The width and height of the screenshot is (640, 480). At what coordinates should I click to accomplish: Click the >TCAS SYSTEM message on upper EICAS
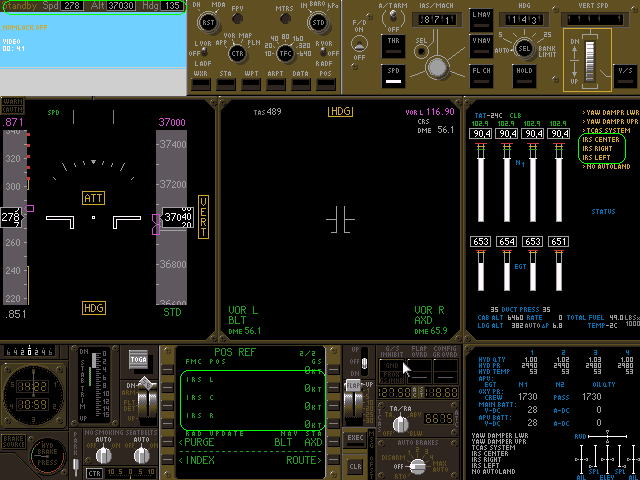click(606, 131)
